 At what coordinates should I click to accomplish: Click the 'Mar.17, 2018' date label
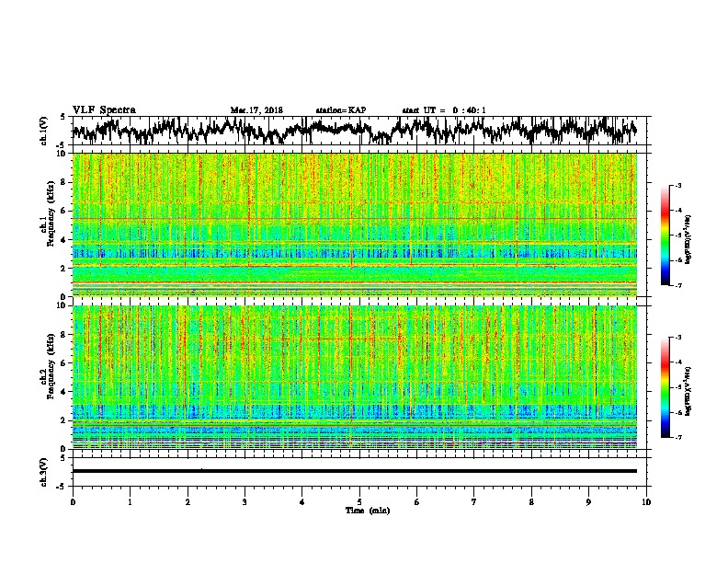click(x=256, y=110)
